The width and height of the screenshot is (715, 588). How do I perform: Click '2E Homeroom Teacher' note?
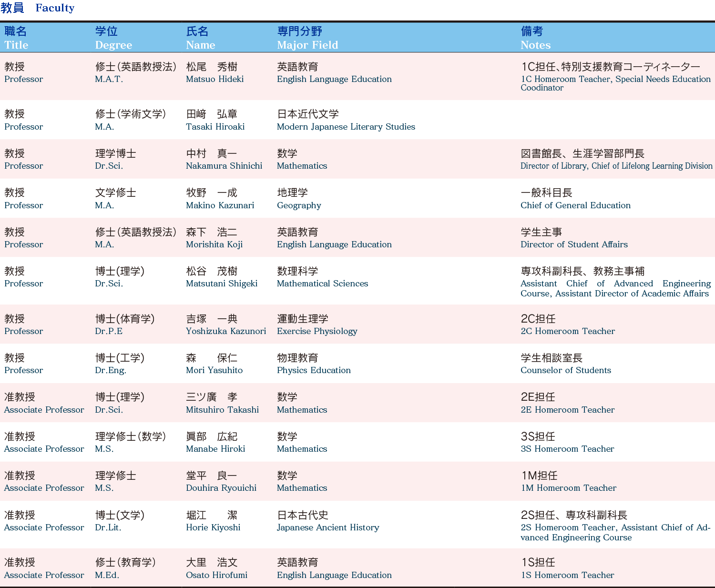click(x=567, y=410)
